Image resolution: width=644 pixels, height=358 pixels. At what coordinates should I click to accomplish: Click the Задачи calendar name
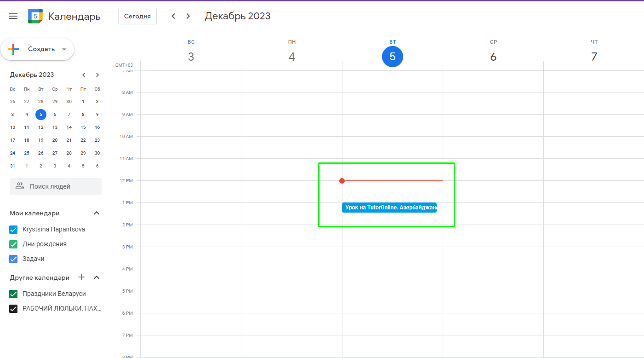34,259
